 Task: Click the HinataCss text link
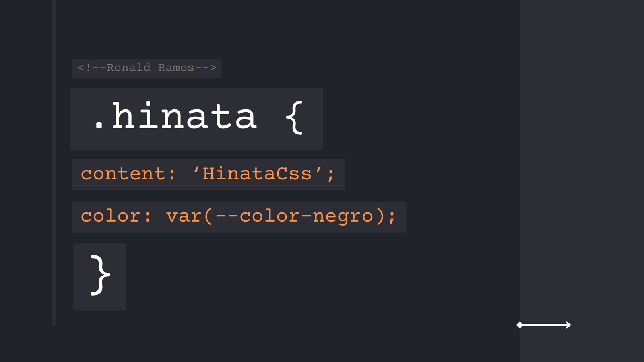click(256, 174)
